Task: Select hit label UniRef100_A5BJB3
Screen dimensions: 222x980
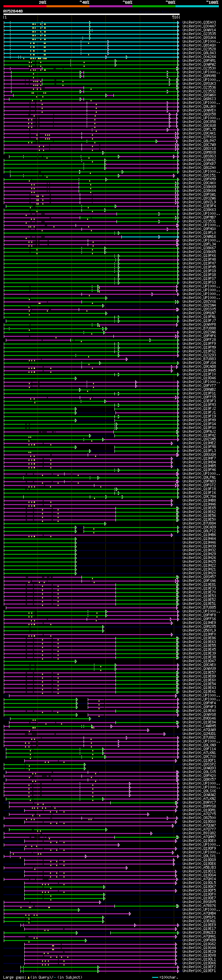Action: (199, 867)
